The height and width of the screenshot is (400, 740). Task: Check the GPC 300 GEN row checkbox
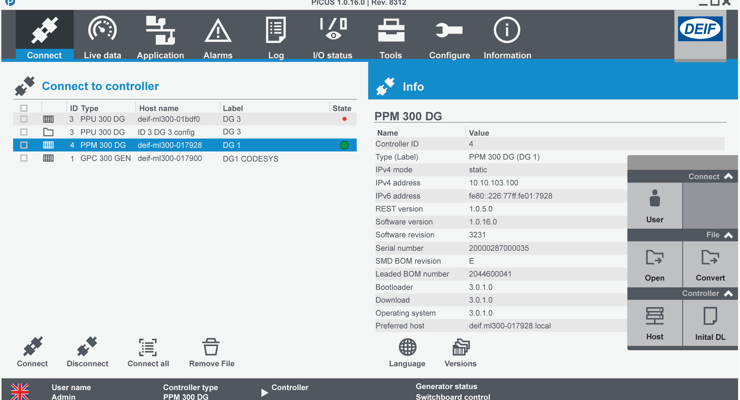pos(24,158)
